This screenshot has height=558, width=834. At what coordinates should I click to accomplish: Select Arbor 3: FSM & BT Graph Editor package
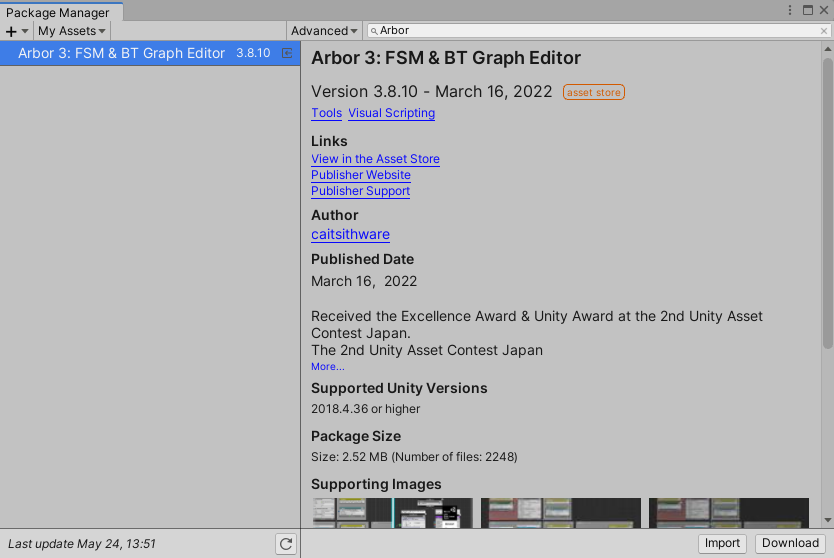(121, 53)
